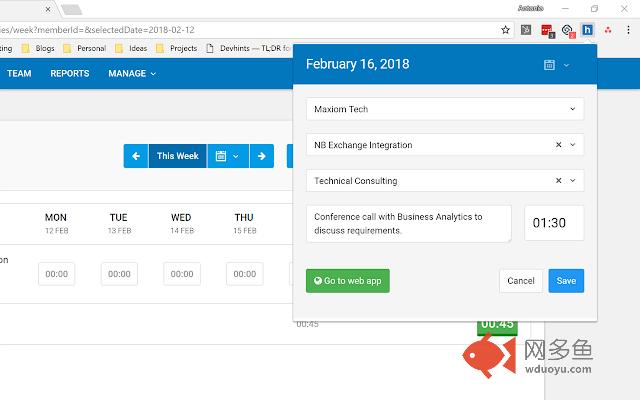
Task: Clear the NB Exchange Integration selection
Action: click(x=558, y=145)
